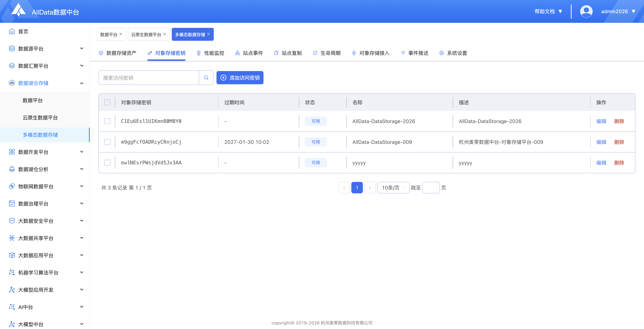
Task: Click the 数据汇聚平台 sidebar icon
Action: pyautogui.click(x=12, y=66)
